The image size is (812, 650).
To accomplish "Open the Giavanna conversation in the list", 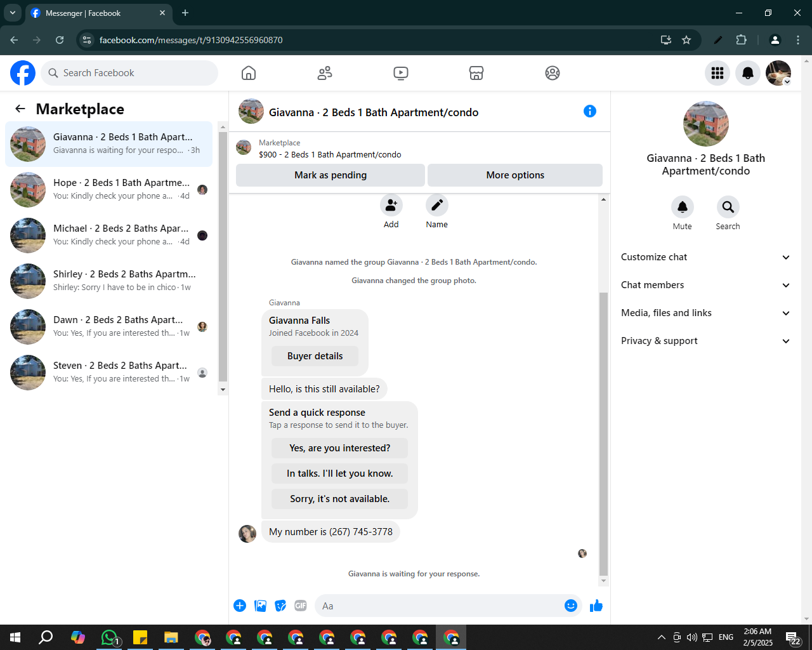I will tap(109, 144).
